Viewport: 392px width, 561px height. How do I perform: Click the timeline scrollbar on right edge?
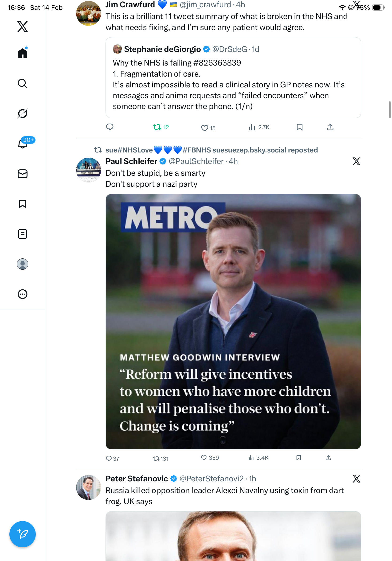point(390,109)
